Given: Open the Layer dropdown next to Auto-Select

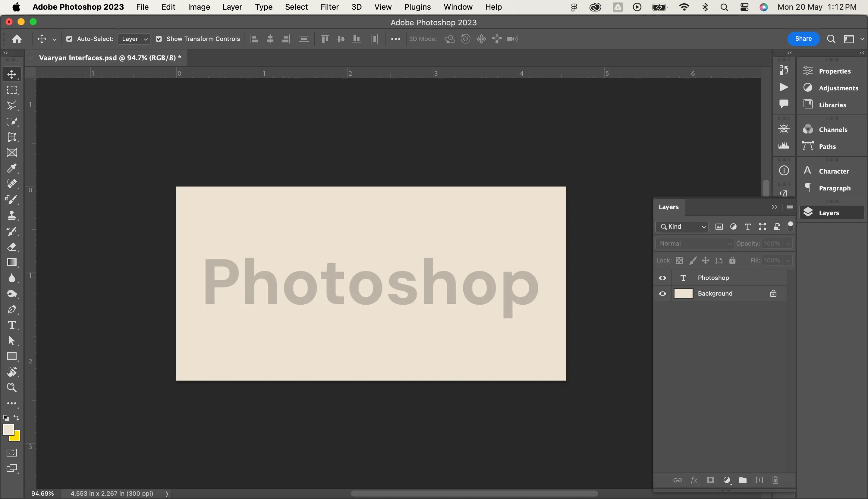Looking at the screenshot, I should click(133, 39).
